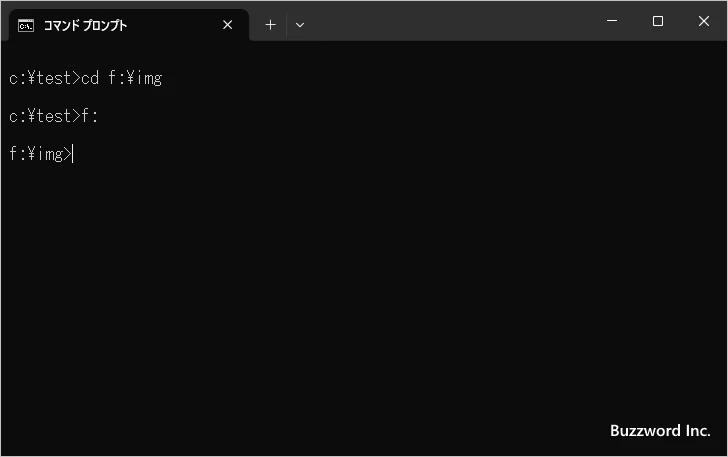The width and height of the screenshot is (728, 457).
Task: Maximize the terminal window
Action: 658,21
